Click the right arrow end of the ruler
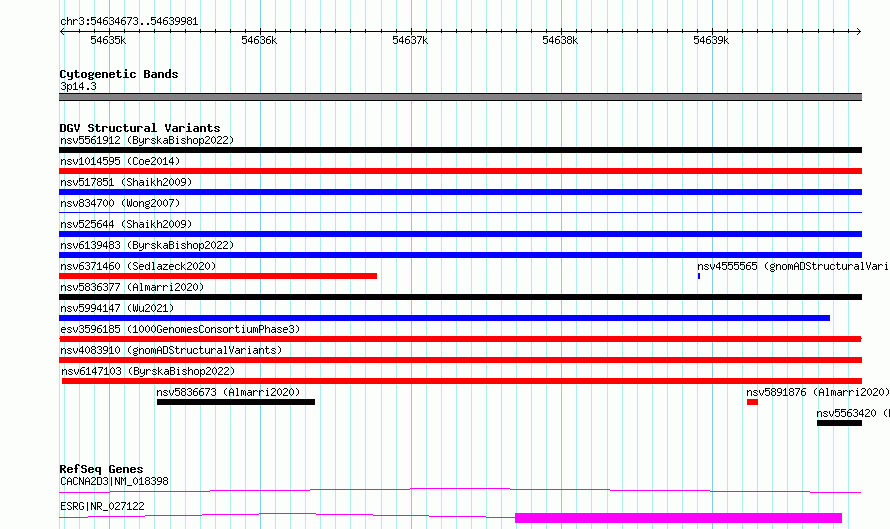The width and height of the screenshot is (890, 529). tap(859, 31)
